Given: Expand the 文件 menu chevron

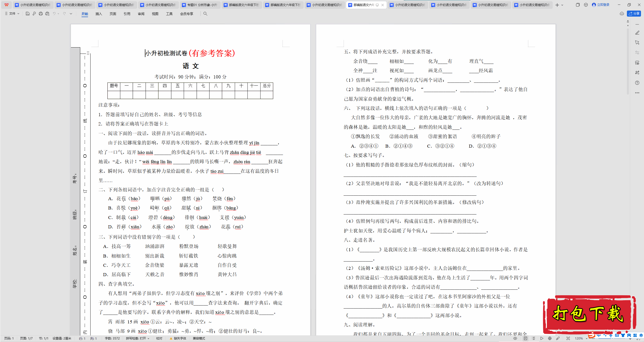Looking at the screenshot, I should coord(18,14).
